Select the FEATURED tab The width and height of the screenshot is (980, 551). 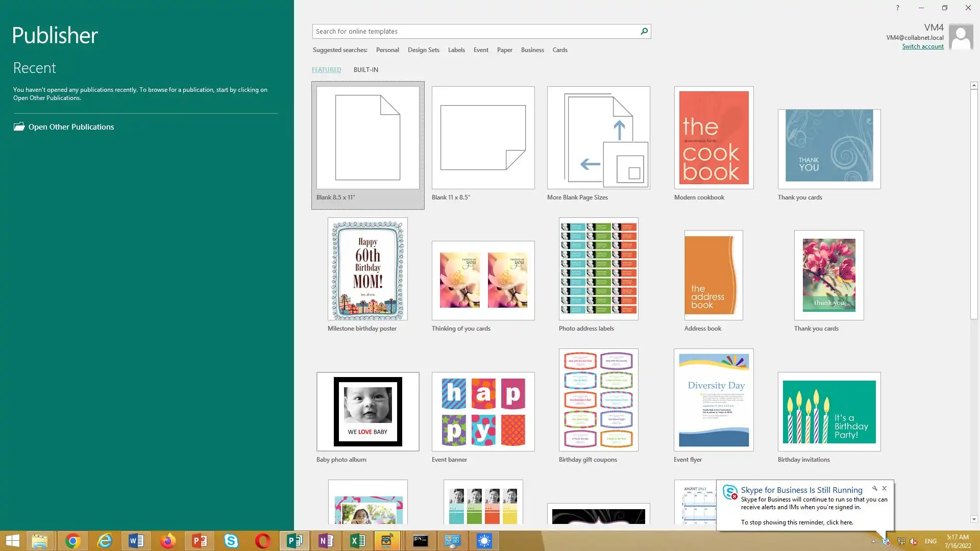click(x=326, y=69)
